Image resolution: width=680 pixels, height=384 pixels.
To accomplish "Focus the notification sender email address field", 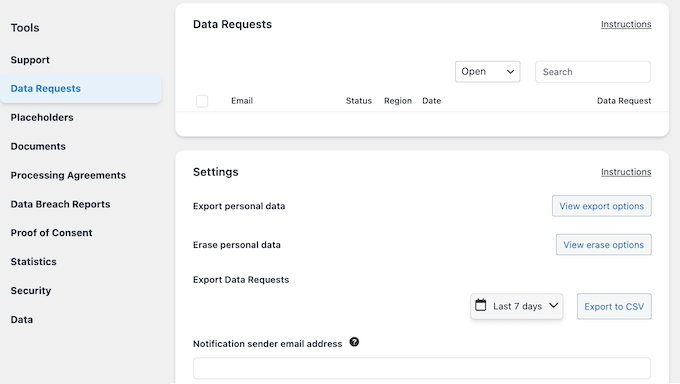I will [422, 368].
